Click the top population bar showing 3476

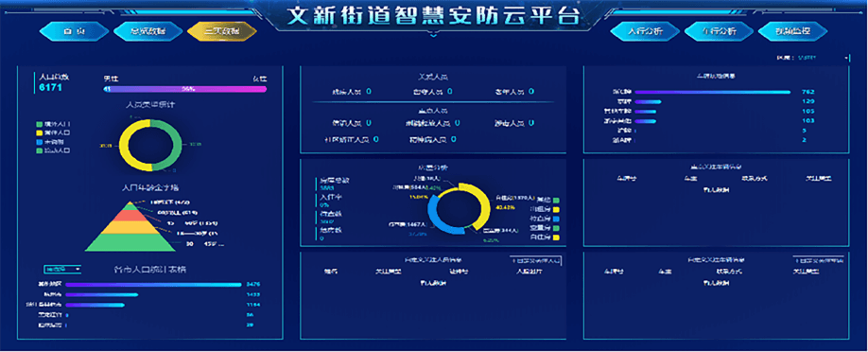click(153, 285)
